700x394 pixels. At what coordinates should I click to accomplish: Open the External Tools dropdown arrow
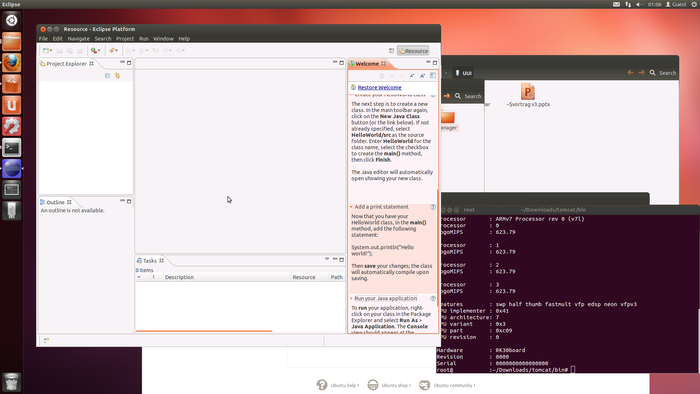[99, 51]
